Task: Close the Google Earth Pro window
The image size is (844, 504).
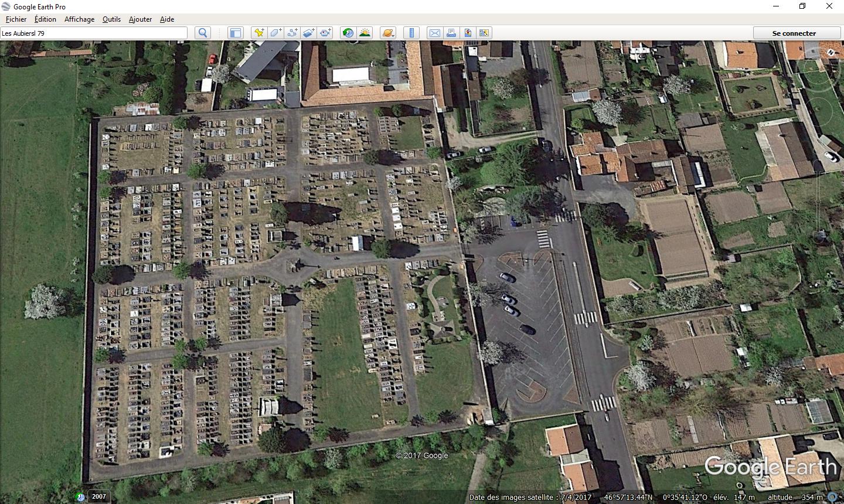Action: tap(829, 6)
